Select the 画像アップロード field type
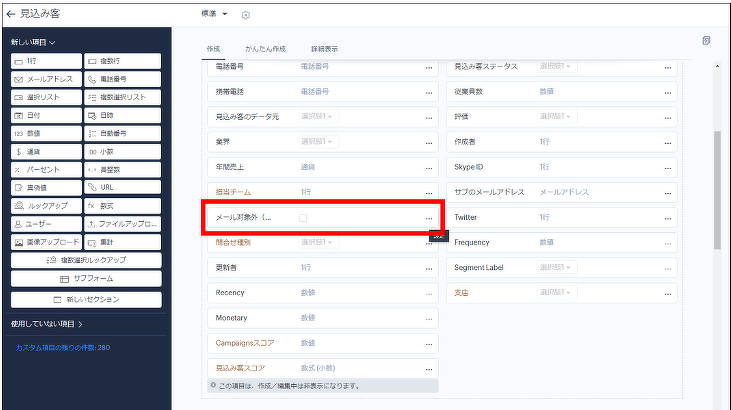731x410 pixels. tap(48, 243)
